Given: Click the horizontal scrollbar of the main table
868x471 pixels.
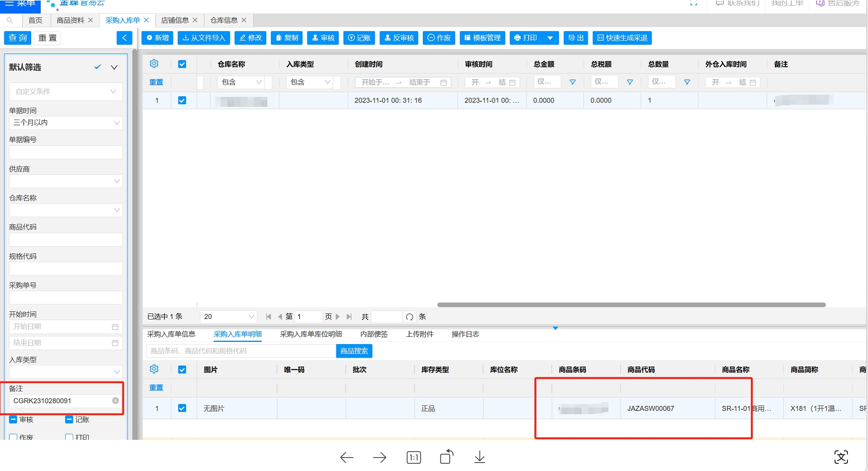Looking at the screenshot, I should click(631, 305).
